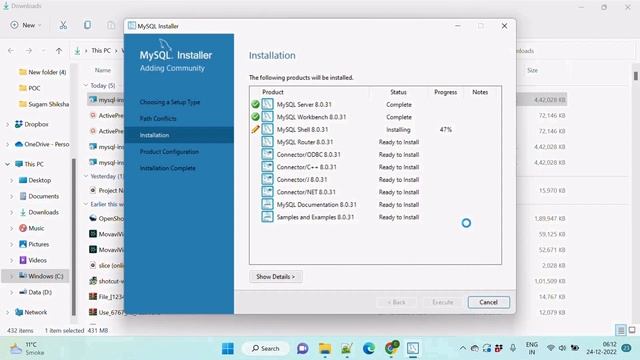Click the pencil icon beside MySQL Shell
This screenshot has height=360, width=640.
click(x=256, y=129)
